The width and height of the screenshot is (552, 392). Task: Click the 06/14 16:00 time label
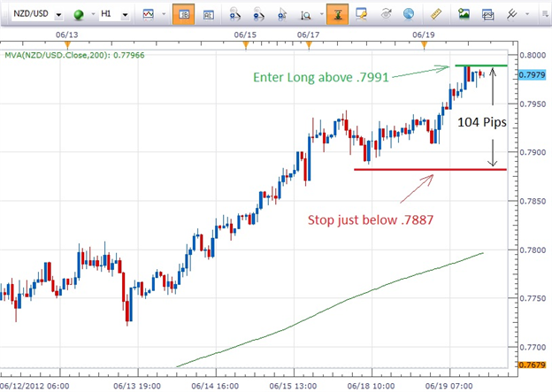(x=215, y=386)
